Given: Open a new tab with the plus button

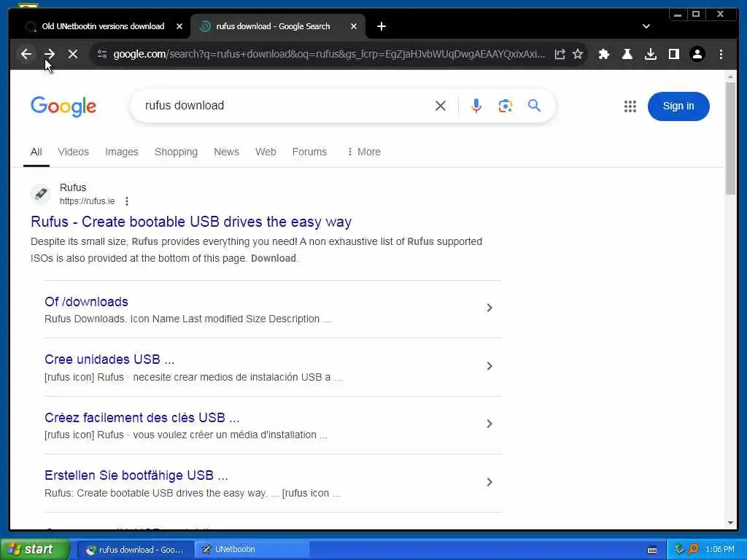Looking at the screenshot, I should [x=381, y=26].
